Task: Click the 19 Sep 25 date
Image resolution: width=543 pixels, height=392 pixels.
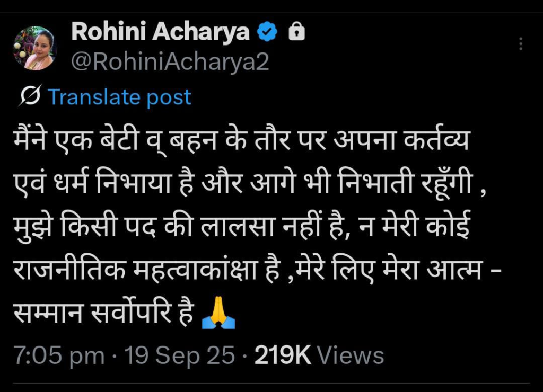Action: point(179,355)
